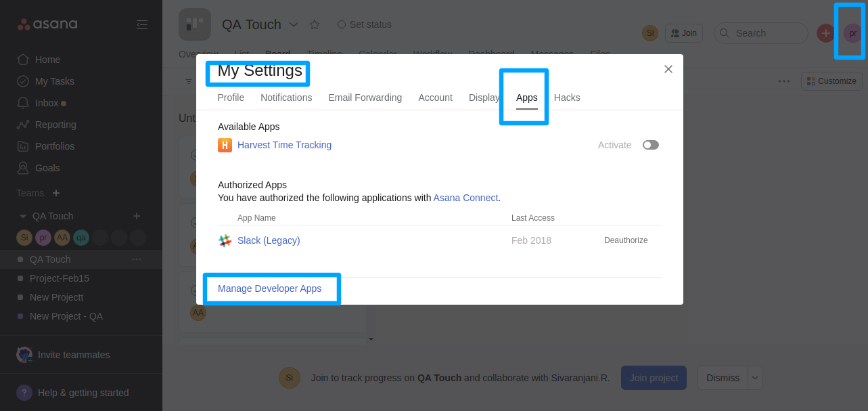This screenshot has height=411, width=868.
Task: Expand the QA Touch project title dropdown
Action: (x=294, y=24)
